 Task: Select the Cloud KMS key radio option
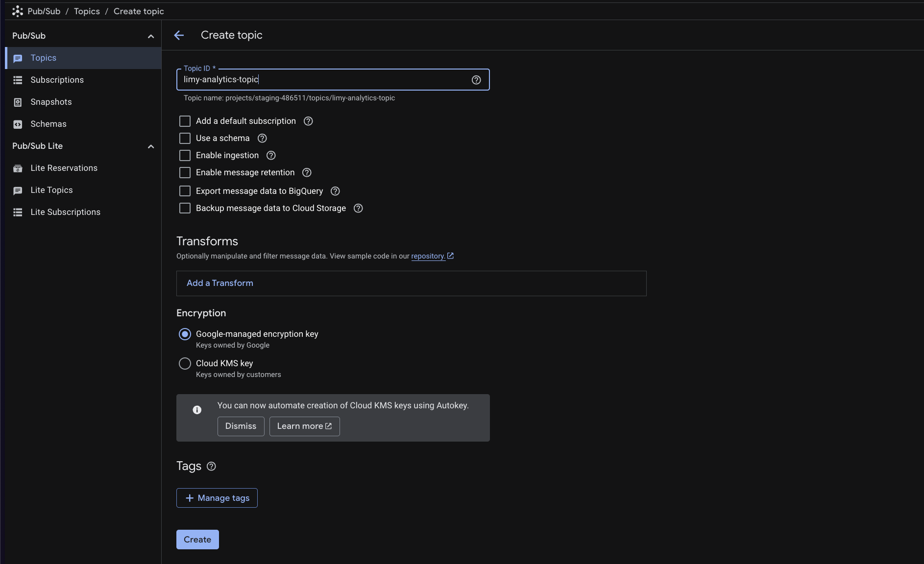[x=185, y=363]
